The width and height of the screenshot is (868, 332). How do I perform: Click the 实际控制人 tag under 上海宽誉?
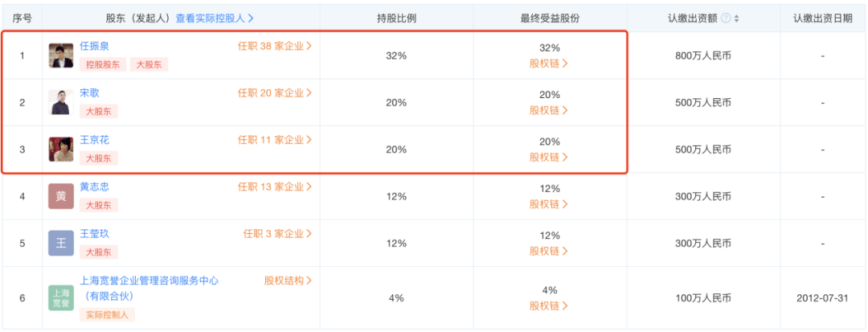pos(107,315)
